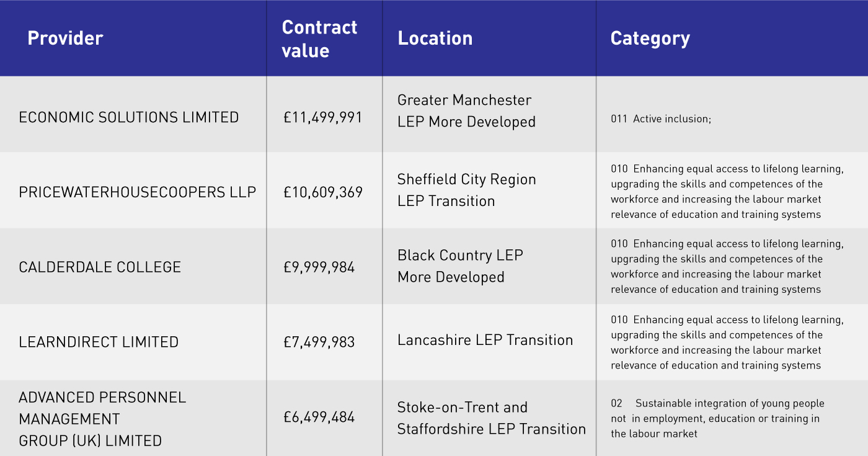Image resolution: width=868 pixels, height=456 pixels.
Task: Select PRICEWATERHOUSECOOPERS LLP provider name
Action: click(x=137, y=192)
